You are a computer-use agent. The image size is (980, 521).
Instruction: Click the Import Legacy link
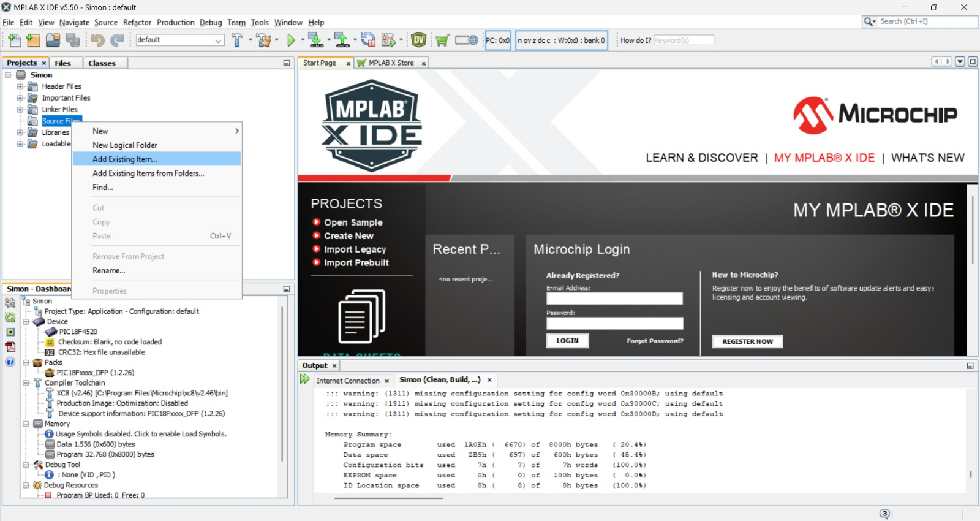click(x=355, y=249)
